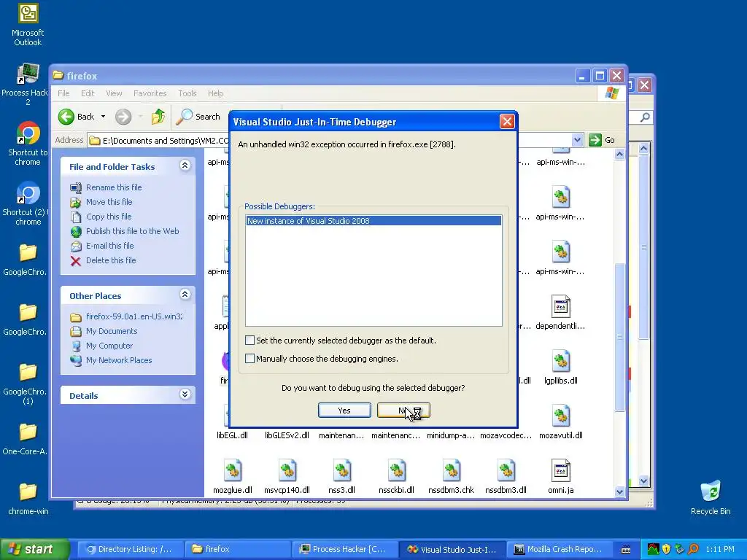747x560 pixels.
Task: Select the nssckbi.dll file
Action: tap(396, 476)
